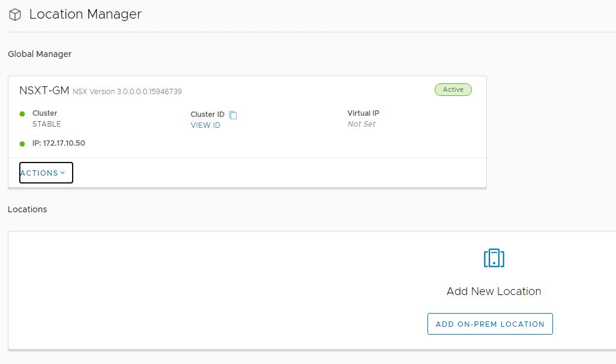Click the Add New Location heading text
The height and width of the screenshot is (364, 616).
494,291
